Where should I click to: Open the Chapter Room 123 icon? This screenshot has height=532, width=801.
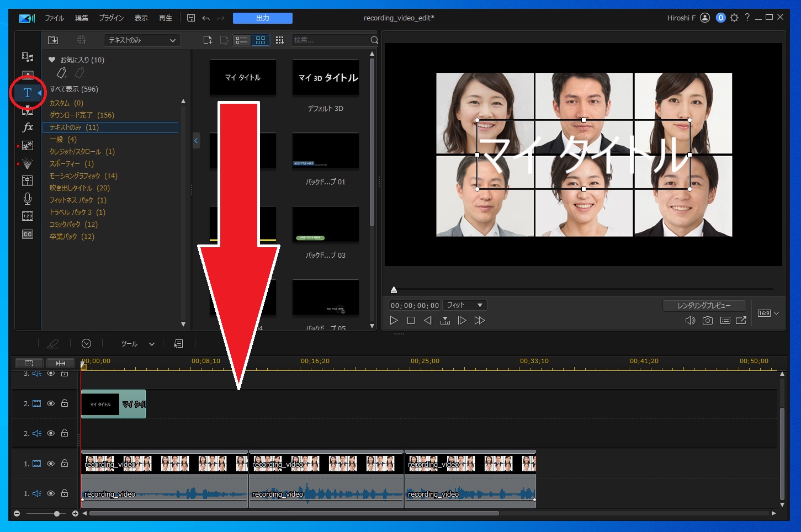[x=28, y=216]
